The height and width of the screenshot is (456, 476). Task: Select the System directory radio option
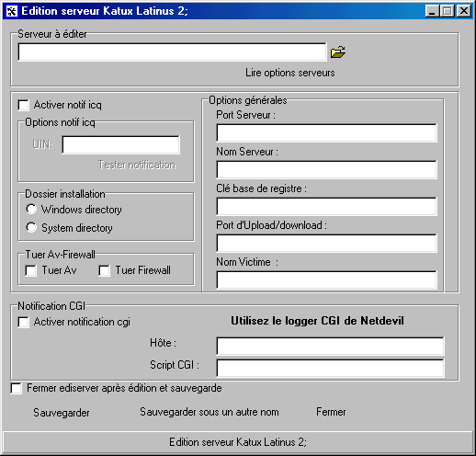[31, 228]
